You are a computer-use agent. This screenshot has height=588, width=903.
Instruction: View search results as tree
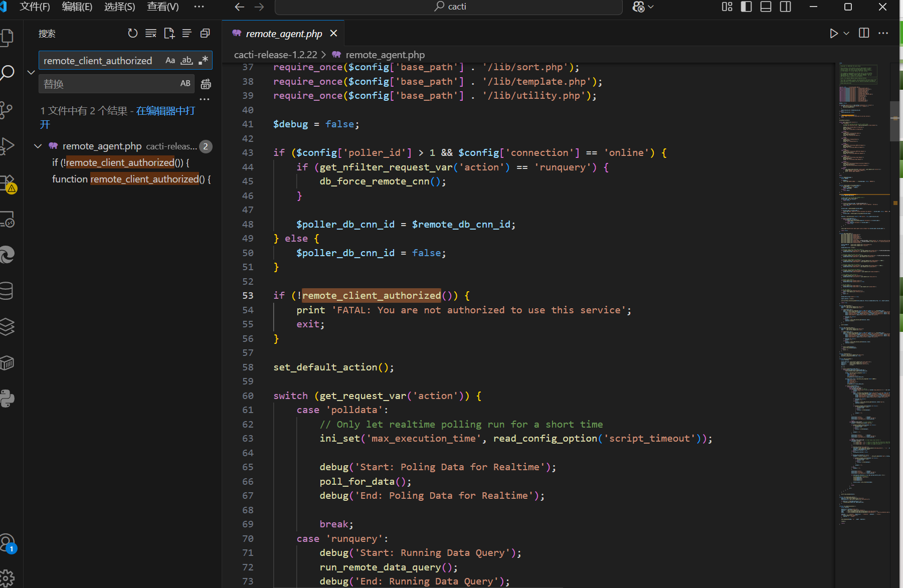[187, 33]
